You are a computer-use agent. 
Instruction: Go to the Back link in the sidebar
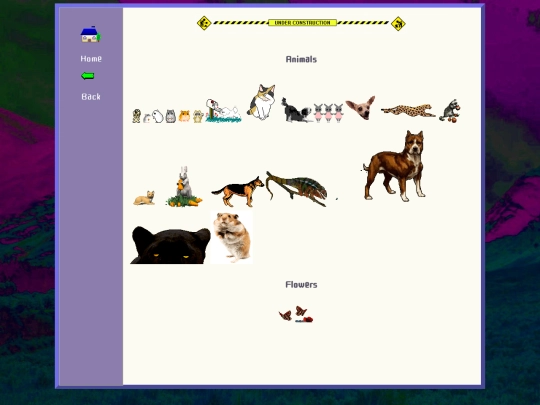(x=91, y=97)
